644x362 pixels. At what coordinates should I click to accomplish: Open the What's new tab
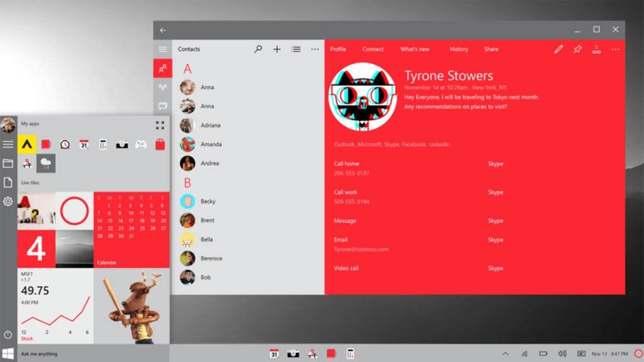(415, 49)
